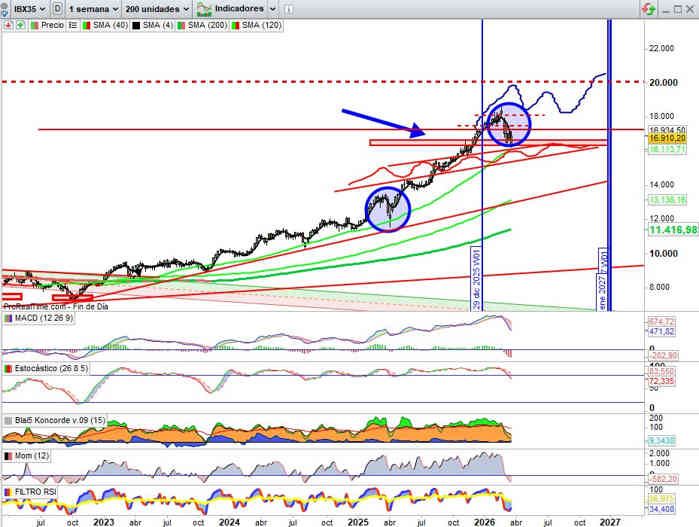Click the wrench settings icon in toolbar
The width and height of the screenshot is (699, 527).
[x=290, y=8]
